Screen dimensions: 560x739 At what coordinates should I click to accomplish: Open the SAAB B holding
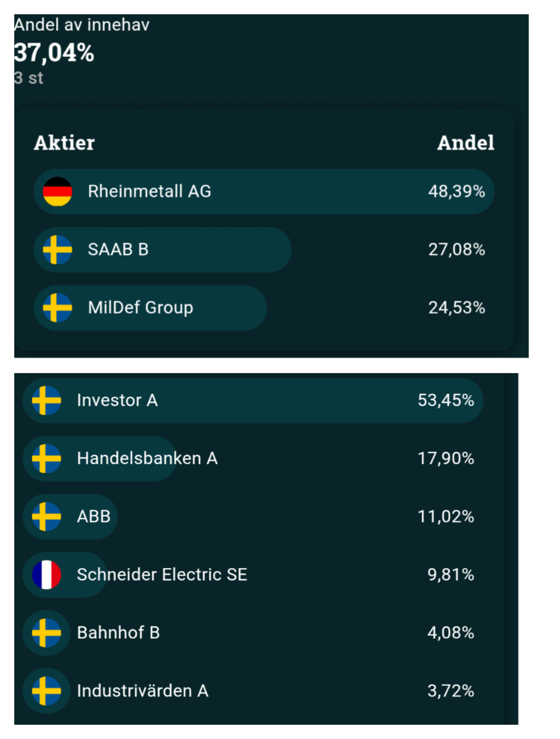click(x=118, y=250)
